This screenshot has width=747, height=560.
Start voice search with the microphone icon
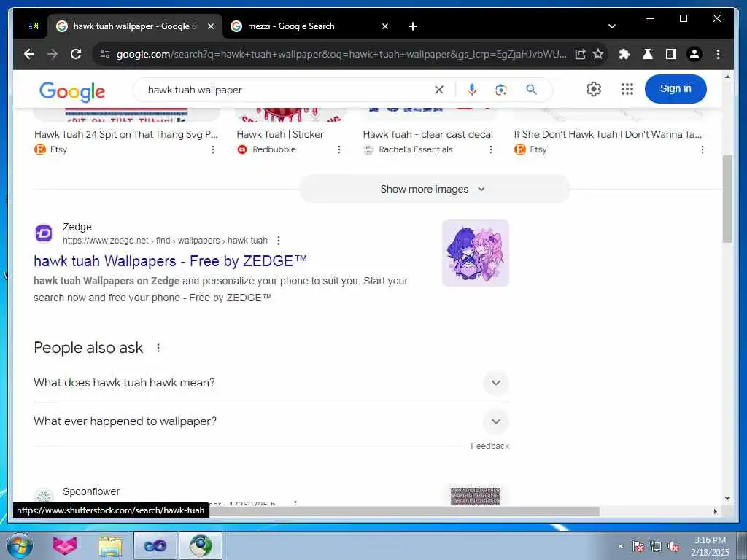coord(472,90)
